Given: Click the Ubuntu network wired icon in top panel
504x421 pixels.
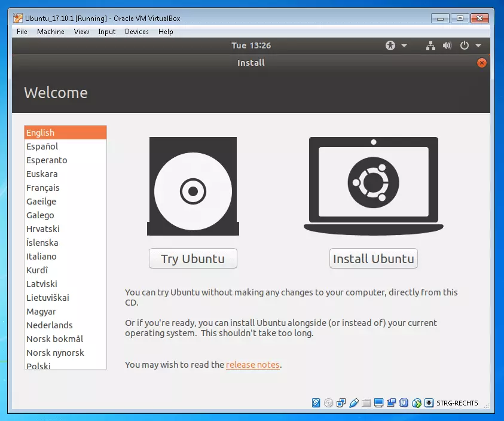Looking at the screenshot, I should (x=430, y=45).
